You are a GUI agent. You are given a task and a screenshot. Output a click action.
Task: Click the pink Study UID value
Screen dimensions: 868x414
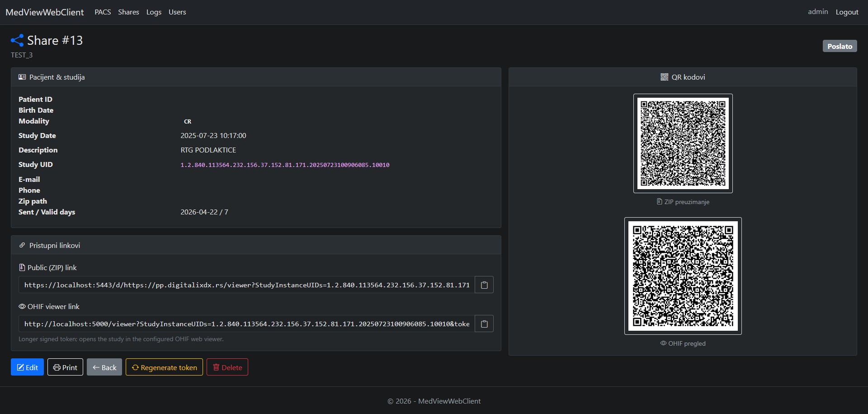pyautogui.click(x=285, y=165)
